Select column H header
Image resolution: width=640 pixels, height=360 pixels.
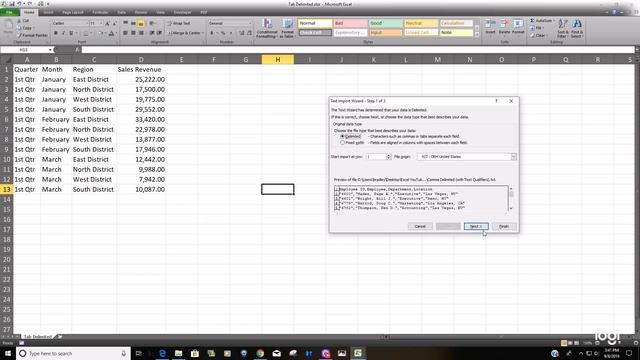click(278, 60)
